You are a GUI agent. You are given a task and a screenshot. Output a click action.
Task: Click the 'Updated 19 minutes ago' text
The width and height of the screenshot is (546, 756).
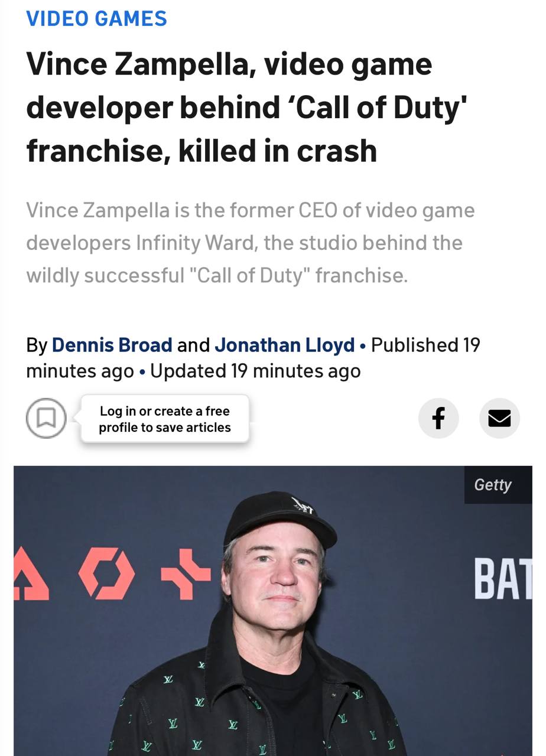pos(255,371)
